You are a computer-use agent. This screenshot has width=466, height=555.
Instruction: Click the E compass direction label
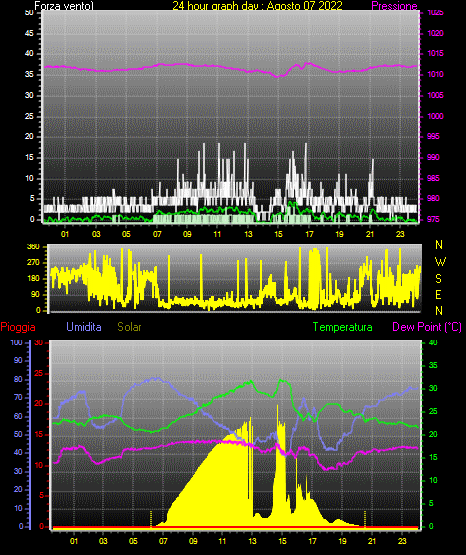[438, 295]
